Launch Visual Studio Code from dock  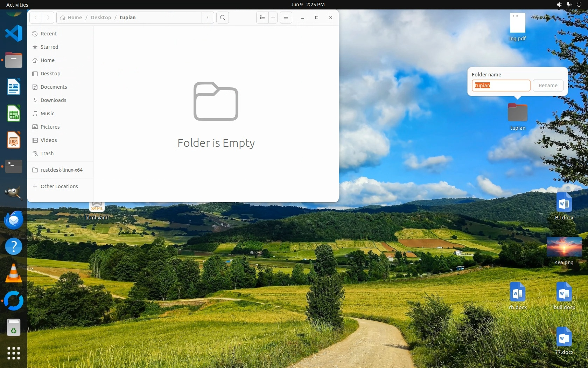[14, 34]
